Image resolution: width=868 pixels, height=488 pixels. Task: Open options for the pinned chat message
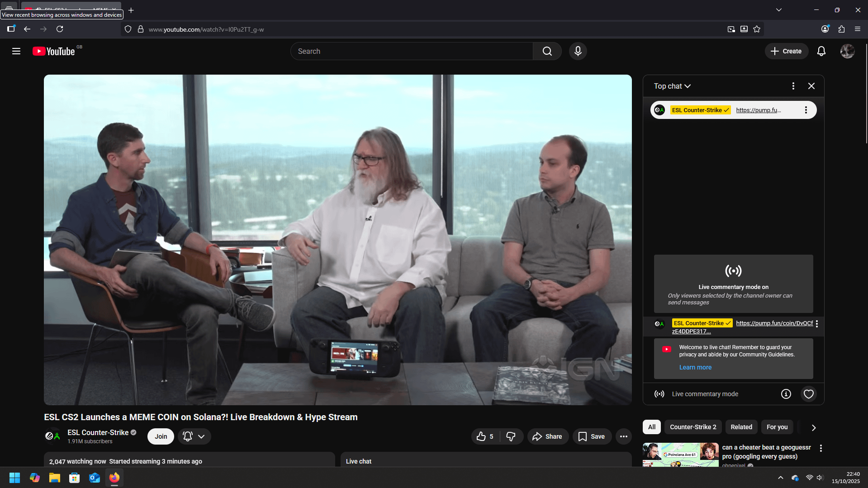coord(806,110)
